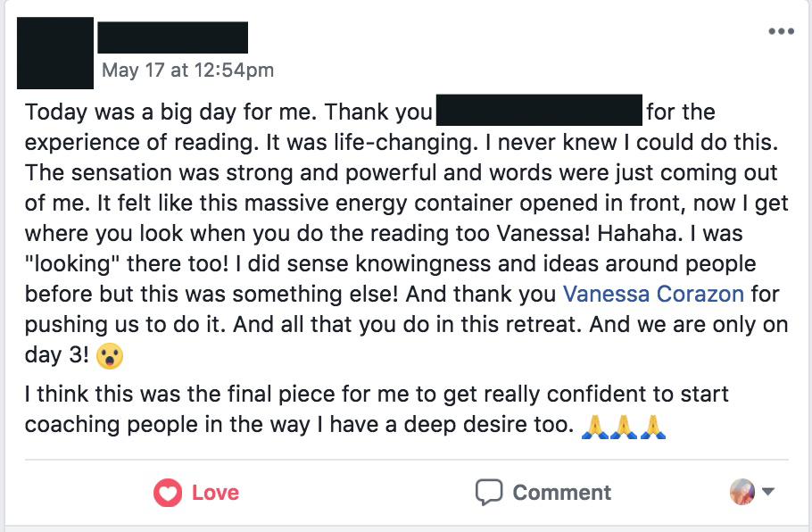
Task: Click the surprised face emoji after day 3
Action: 110,356
